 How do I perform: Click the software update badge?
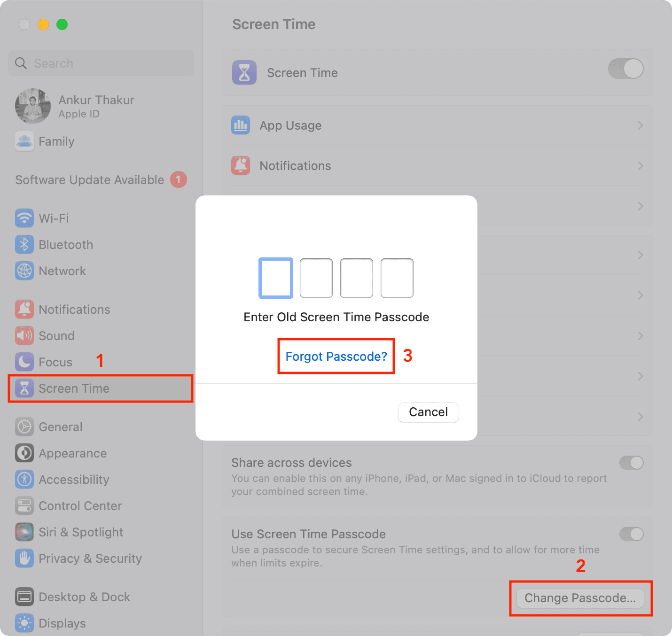coord(179,179)
